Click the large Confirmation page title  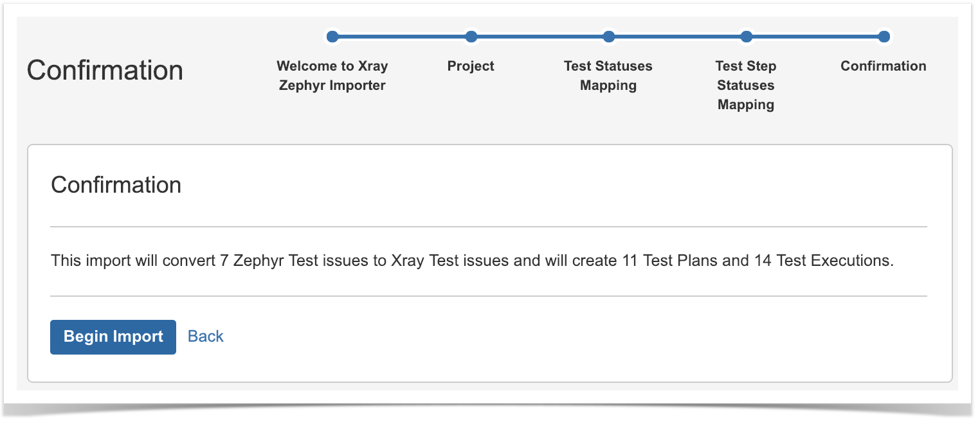(105, 70)
